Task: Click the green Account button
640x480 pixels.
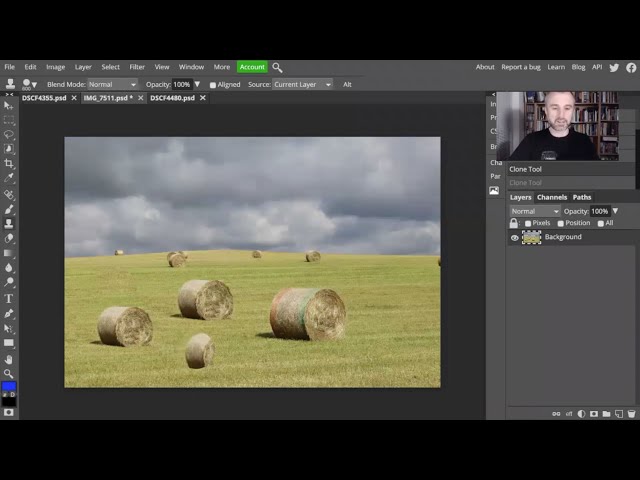Action: [252, 67]
